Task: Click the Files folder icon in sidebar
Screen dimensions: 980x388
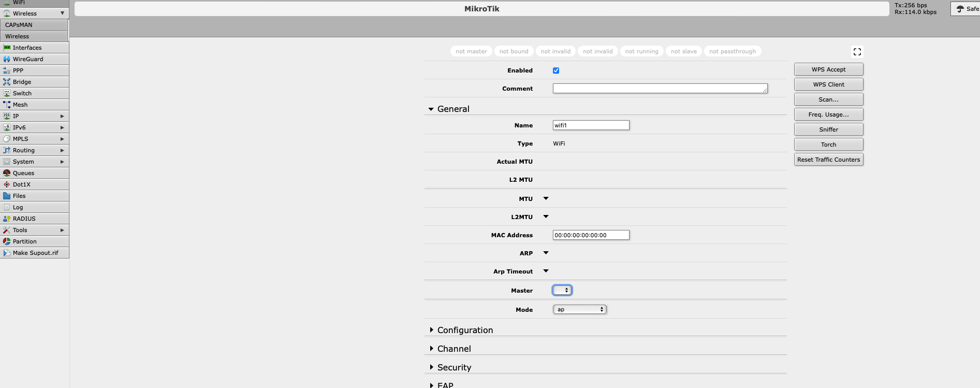Action: click(7, 196)
